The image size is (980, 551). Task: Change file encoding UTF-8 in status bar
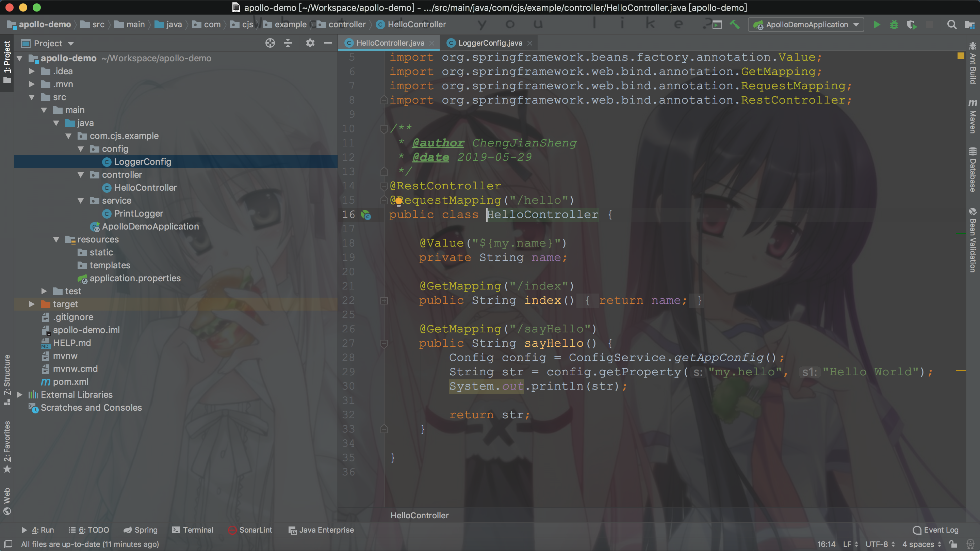pos(880,544)
